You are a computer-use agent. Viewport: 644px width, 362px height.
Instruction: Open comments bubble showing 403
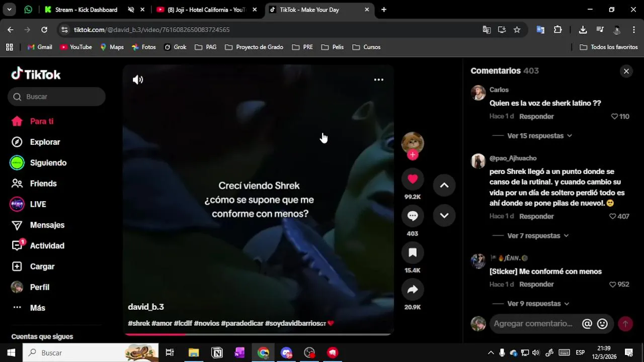tap(413, 216)
